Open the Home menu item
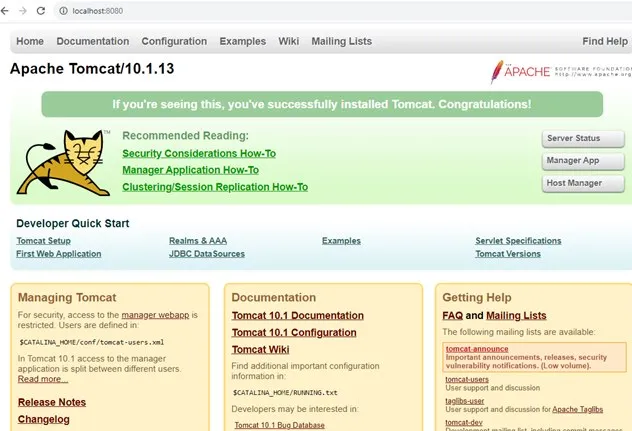 tap(30, 41)
